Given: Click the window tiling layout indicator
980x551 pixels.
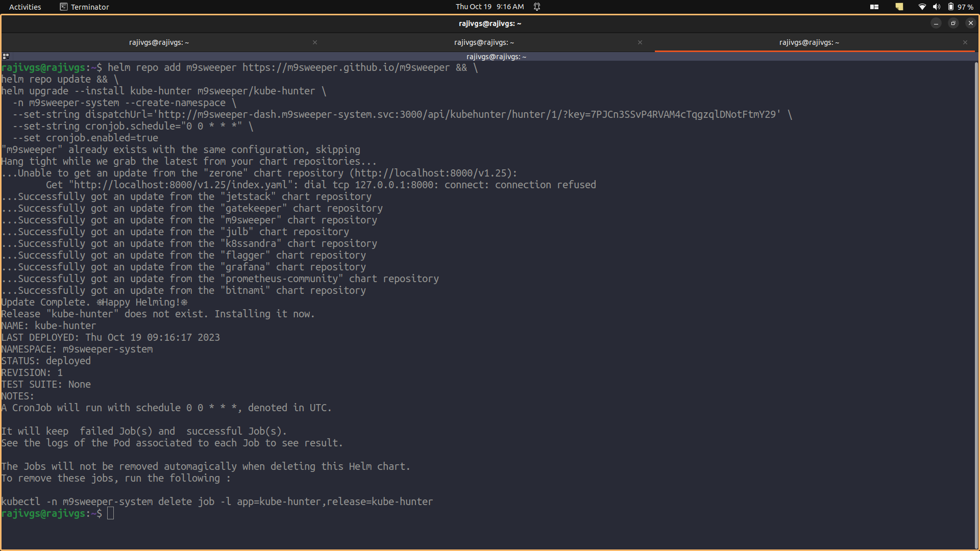Looking at the screenshot, I should tap(874, 7).
